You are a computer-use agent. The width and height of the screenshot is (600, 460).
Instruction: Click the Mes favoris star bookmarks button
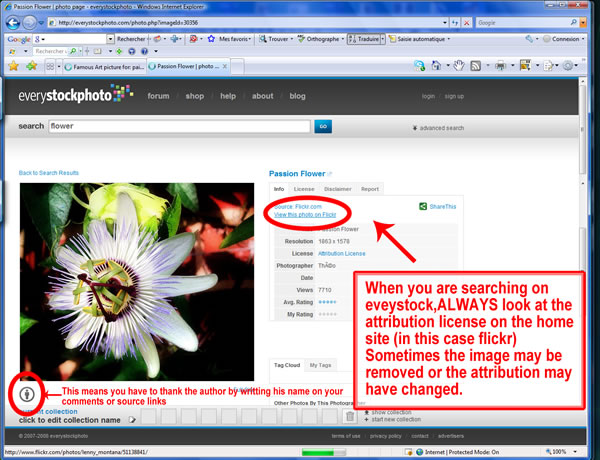[229, 39]
